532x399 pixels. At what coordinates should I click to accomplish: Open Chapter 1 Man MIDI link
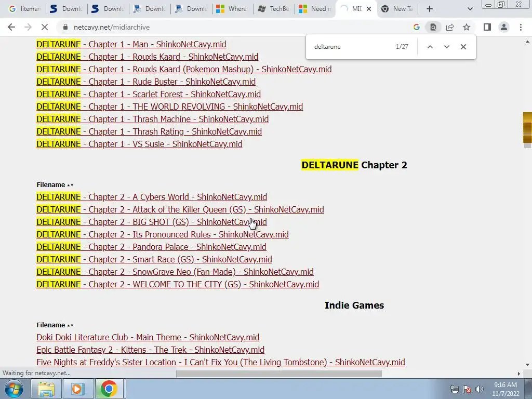131,45
